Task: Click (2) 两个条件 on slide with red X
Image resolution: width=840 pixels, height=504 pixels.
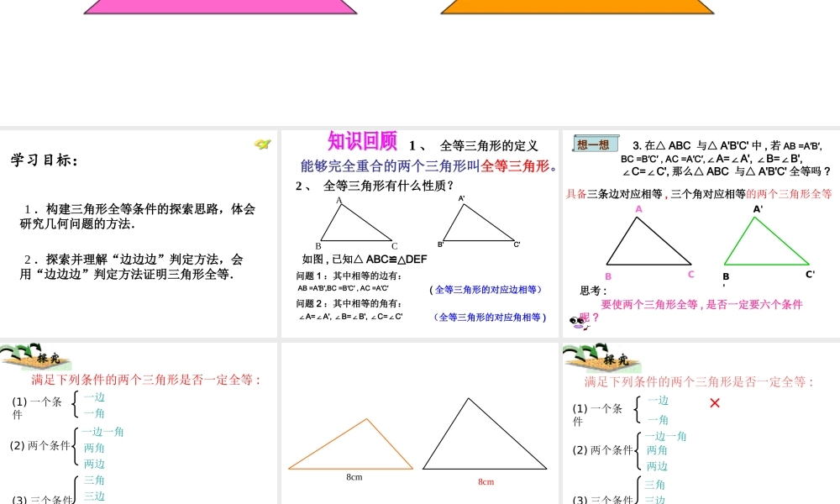Action: coord(602,450)
